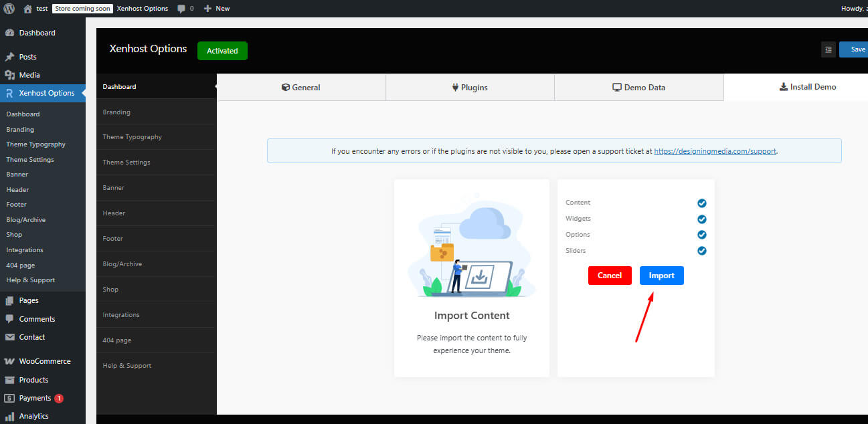Click the Products box icon
The height and width of the screenshot is (424, 868).
pyautogui.click(x=9, y=380)
